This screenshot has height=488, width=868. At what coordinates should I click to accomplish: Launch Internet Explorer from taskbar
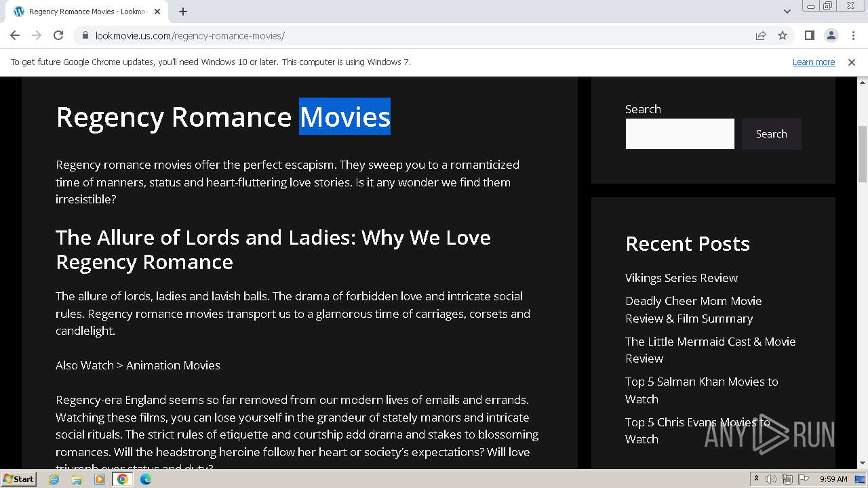point(54,479)
